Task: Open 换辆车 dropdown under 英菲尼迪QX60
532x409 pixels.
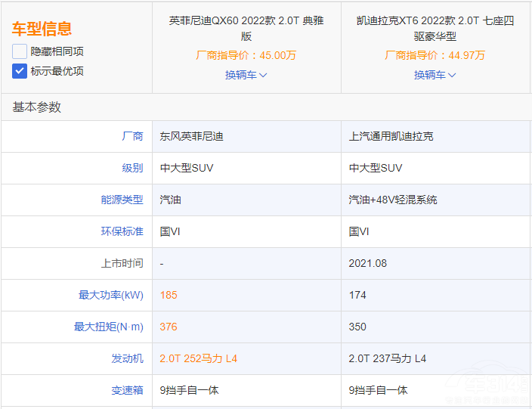Action: (x=246, y=75)
